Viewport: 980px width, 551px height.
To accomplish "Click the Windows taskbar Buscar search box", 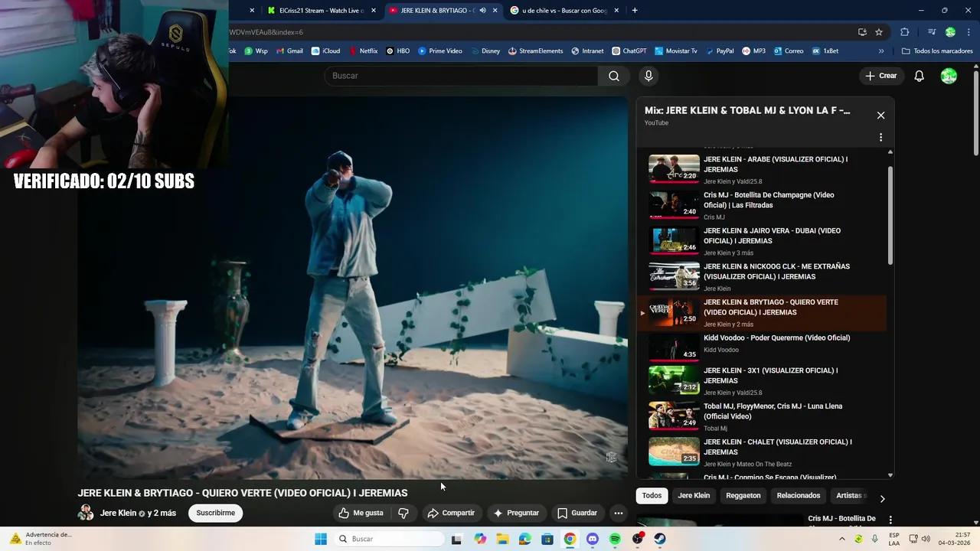I will point(390,539).
